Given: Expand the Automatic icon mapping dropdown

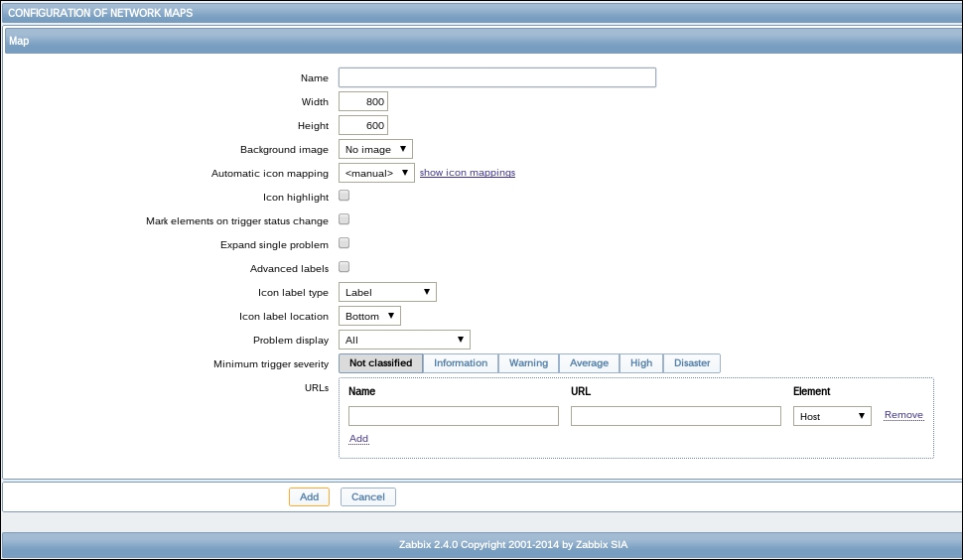Looking at the screenshot, I should pos(376,173).
